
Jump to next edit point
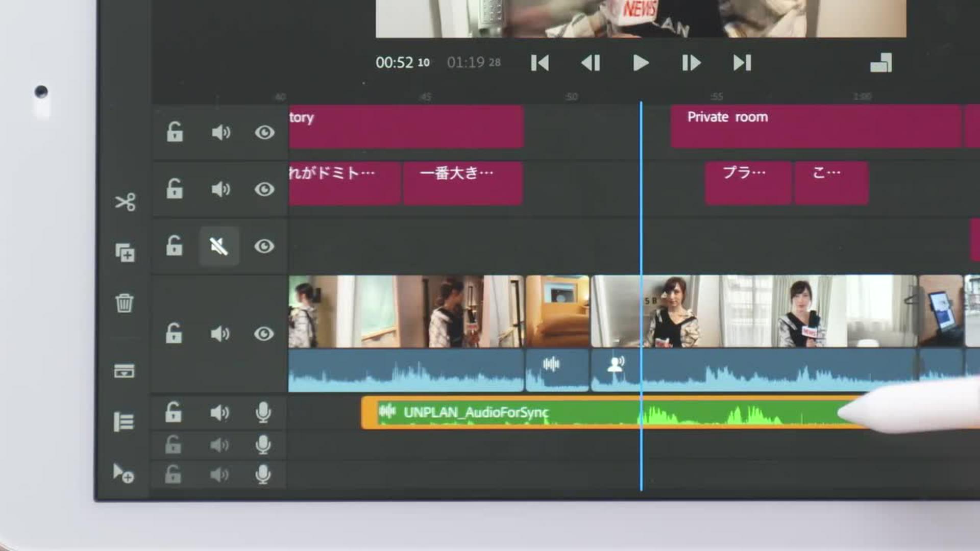pyautogui.click(x=742, y=63)
